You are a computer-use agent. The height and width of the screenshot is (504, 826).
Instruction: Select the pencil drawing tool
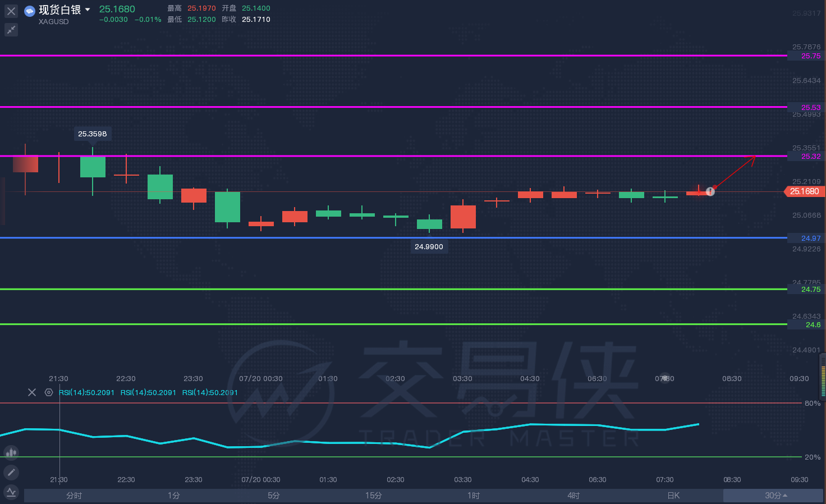[11, 473]
